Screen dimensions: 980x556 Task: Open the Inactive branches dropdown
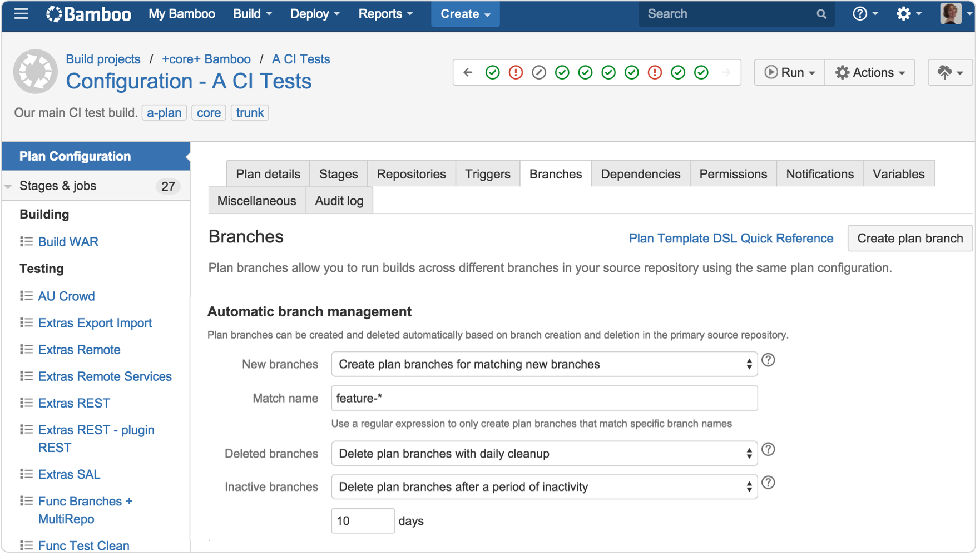coord(544,488)
